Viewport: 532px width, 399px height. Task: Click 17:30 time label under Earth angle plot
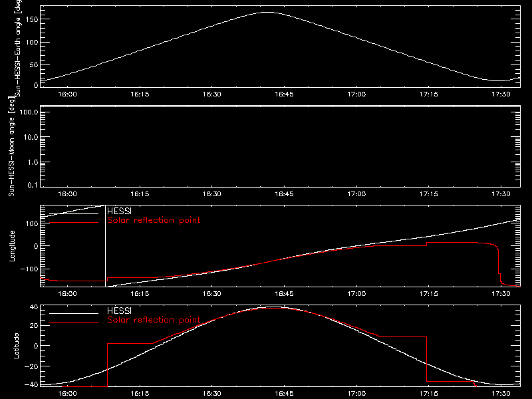tap(501, 94)
